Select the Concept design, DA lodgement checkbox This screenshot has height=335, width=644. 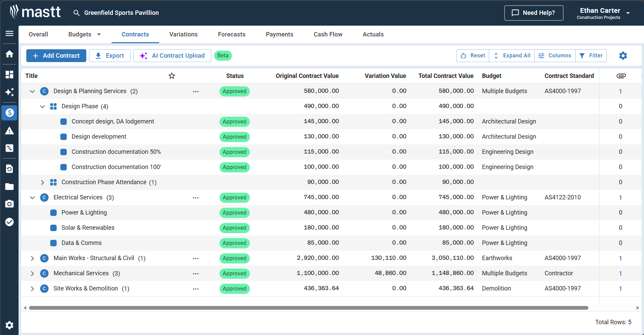point(63,121)
